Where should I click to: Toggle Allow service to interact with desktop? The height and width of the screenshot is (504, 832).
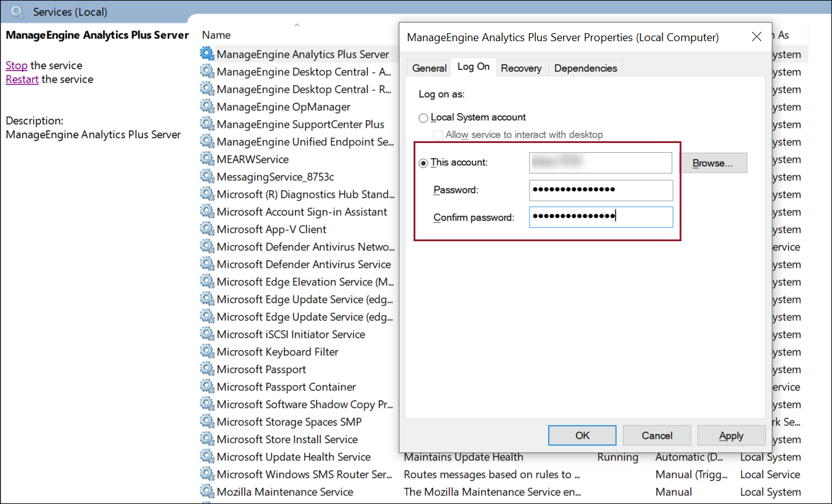click(438, 134)
